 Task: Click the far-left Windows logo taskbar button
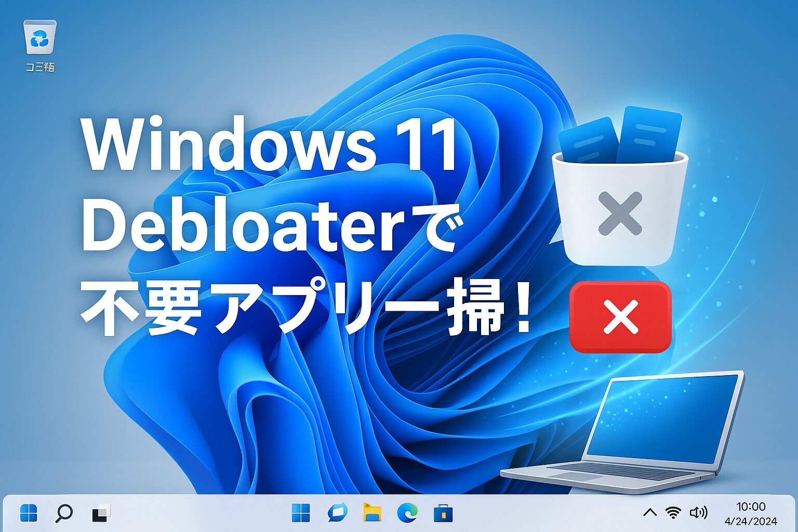[29, 513]
